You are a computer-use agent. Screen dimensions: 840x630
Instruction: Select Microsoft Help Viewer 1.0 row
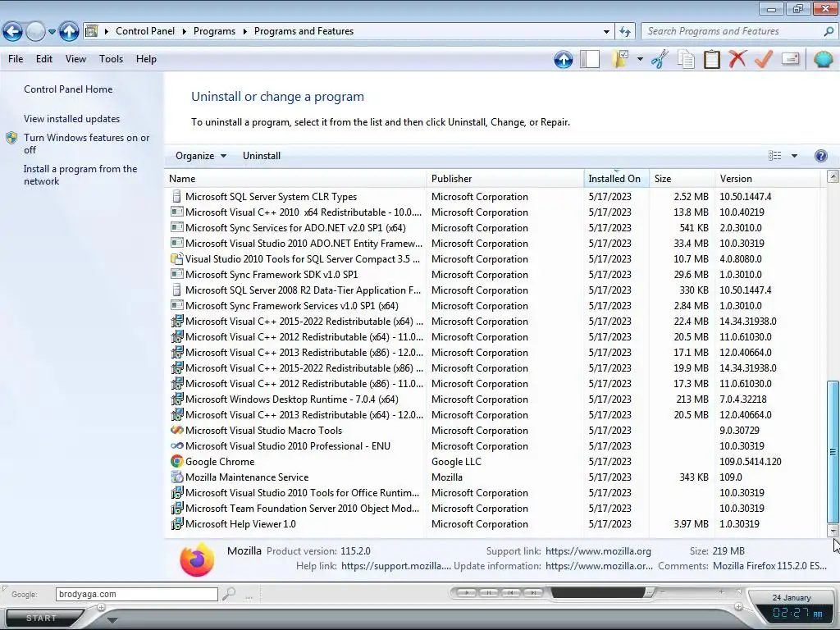495,524
